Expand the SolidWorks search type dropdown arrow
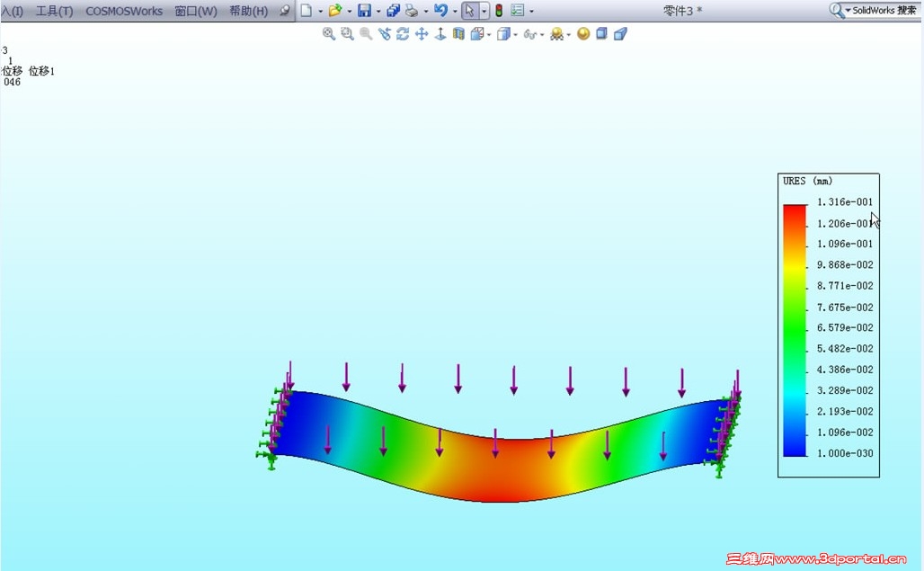The height and width of the screenshot is (571, 924). pyautogui.click(x=848, y=10)
